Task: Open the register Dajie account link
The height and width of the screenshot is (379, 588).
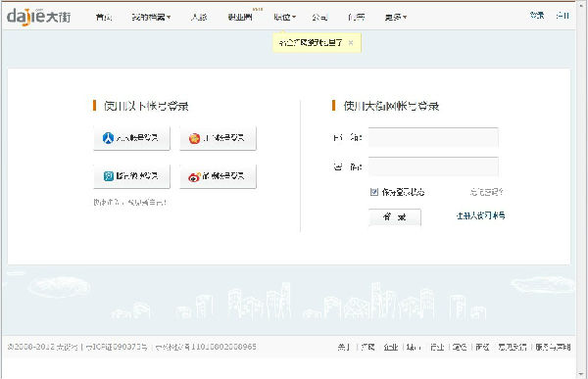Action: click(x=480, y=215)
